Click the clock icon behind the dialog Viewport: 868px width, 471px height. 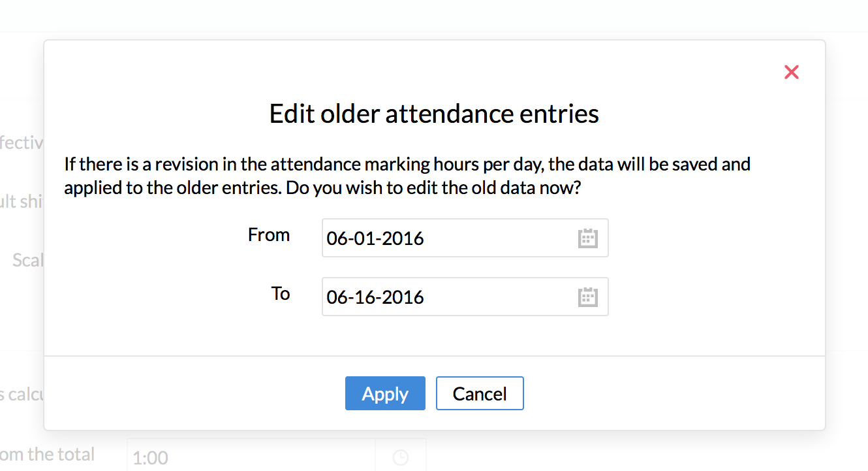(x=401, y=457)
